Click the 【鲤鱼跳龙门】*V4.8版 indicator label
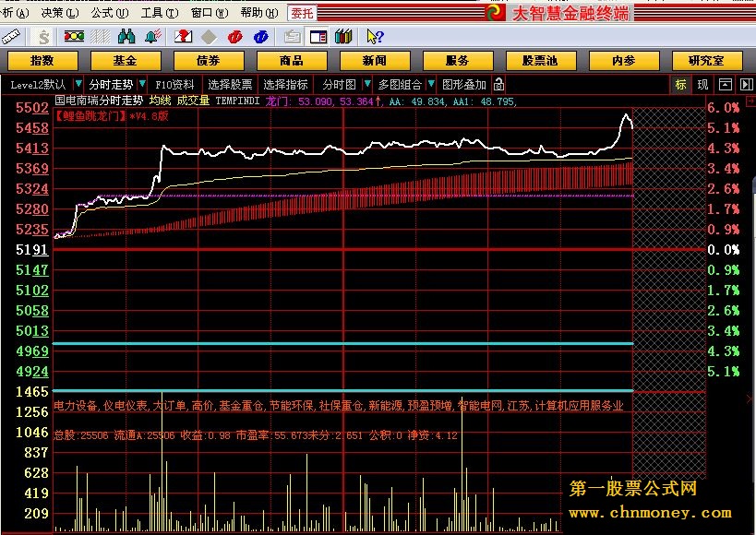This screenshot has height=535, width=756. (x=112, y=115)
